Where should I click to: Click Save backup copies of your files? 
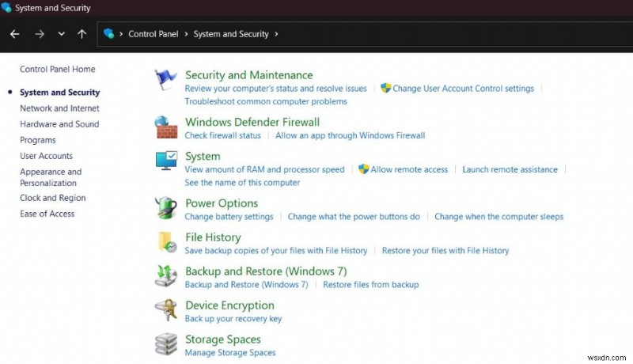[x=275, y=250]
